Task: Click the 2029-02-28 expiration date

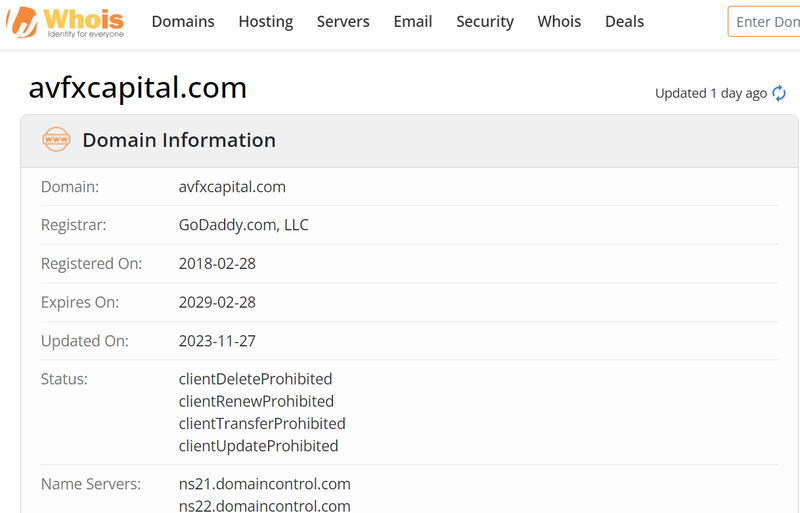Action: pos(217,302)
